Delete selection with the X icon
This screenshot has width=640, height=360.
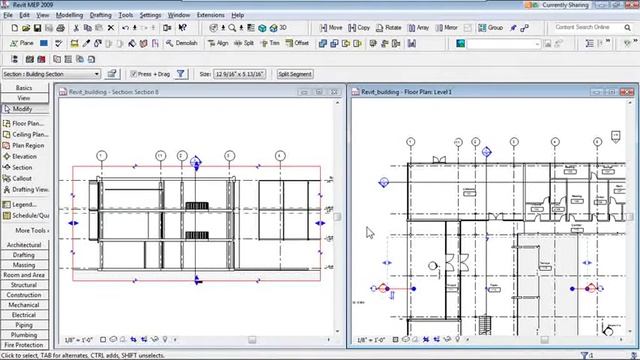[111, 28]
